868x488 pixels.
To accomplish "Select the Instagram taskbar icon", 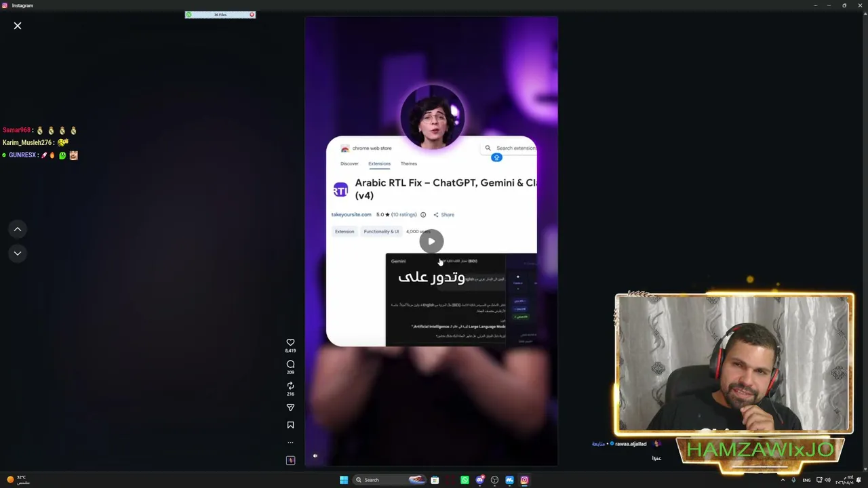I will 524,480.
